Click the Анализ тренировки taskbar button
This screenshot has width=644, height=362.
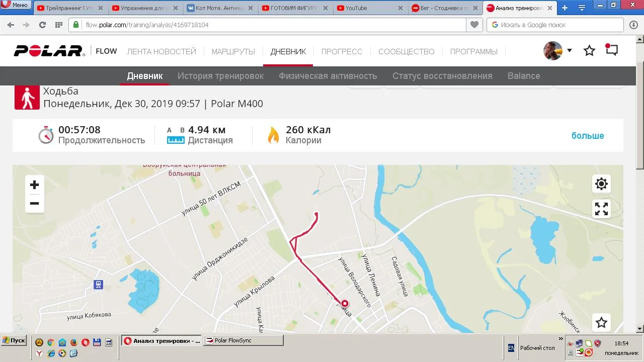coord(162,340)
